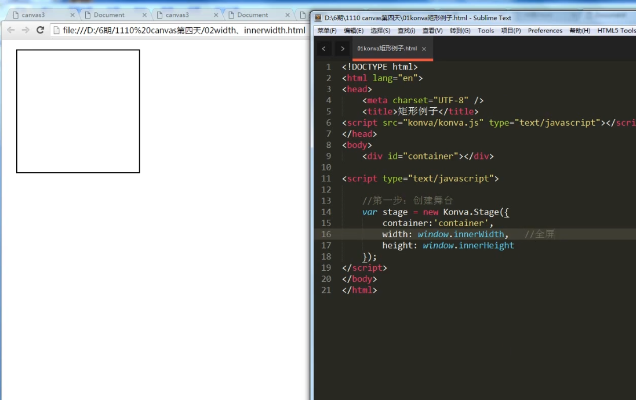Go to next tab with Sublime right arrow
The image size is (636, 400).
342,48
